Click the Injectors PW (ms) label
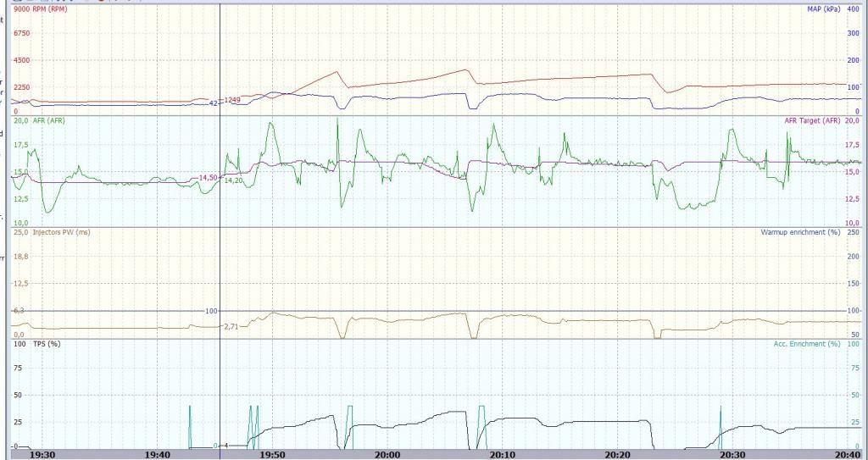 point(61,232)
